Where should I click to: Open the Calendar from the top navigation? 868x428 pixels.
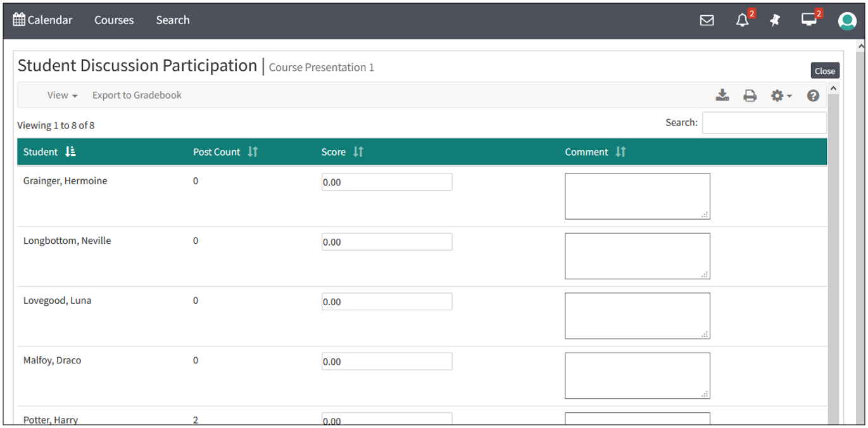[x=42, y=20]
